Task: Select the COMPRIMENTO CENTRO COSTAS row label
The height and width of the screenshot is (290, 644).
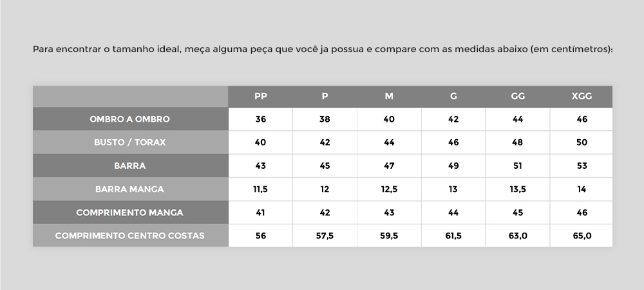Action: (x=130, y=236)
